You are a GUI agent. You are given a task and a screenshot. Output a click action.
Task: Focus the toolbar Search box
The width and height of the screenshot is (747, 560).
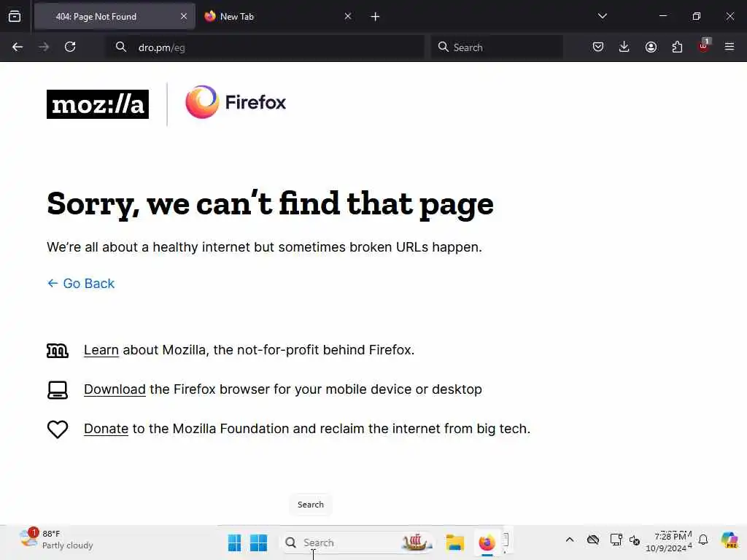(497, 47)
